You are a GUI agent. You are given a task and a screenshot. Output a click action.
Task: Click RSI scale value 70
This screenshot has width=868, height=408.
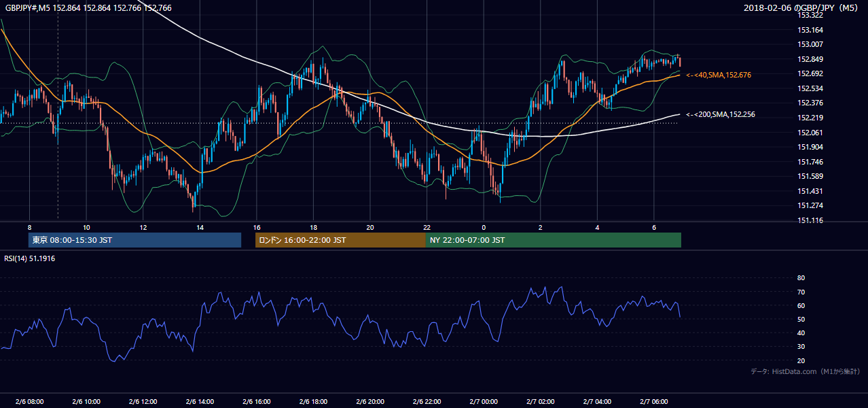801,292
